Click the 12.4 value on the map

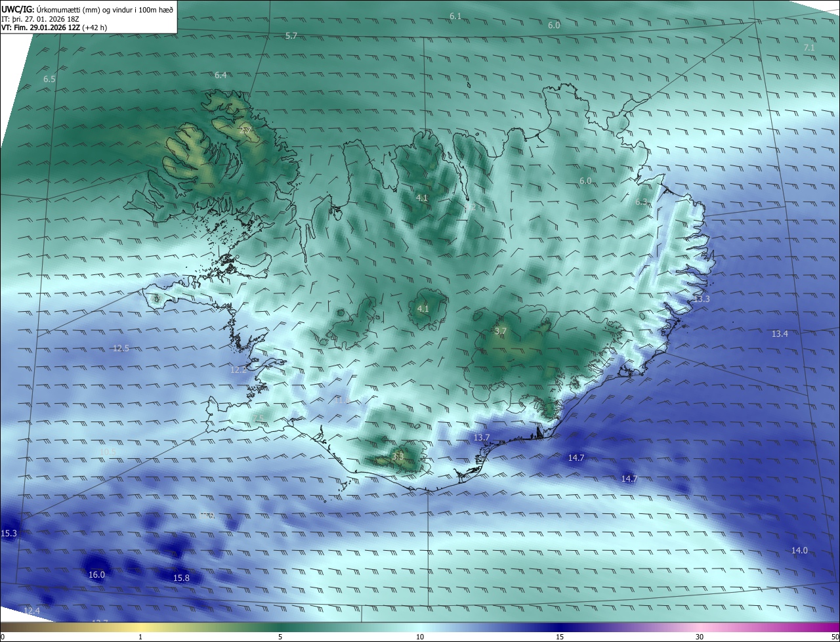tap(31, 610)
